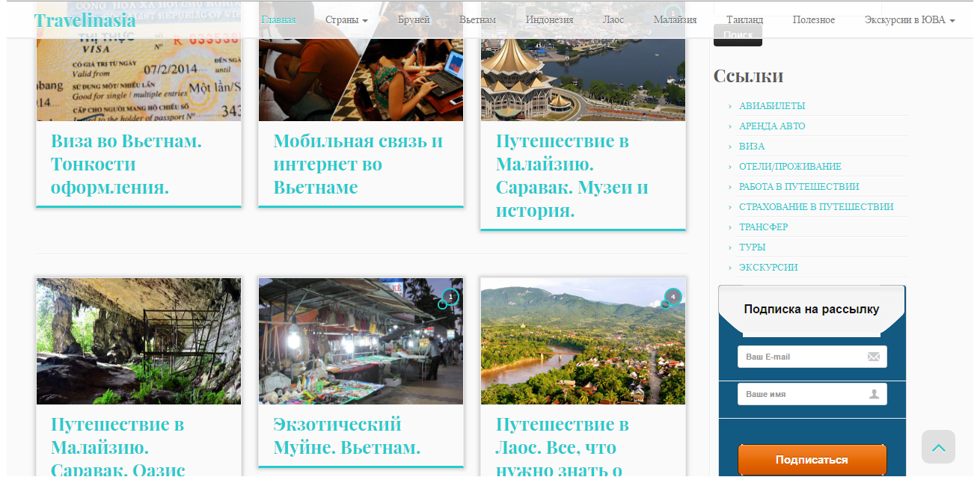Screen dimensions: 980x477
Task: Click the night market photo thumbnail
Action: tap(361, 341)
